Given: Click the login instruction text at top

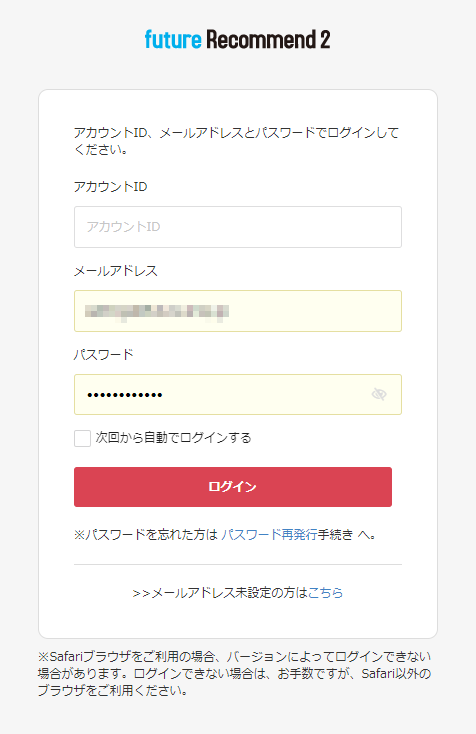Looking at the screenshot, I should point(236,141).
